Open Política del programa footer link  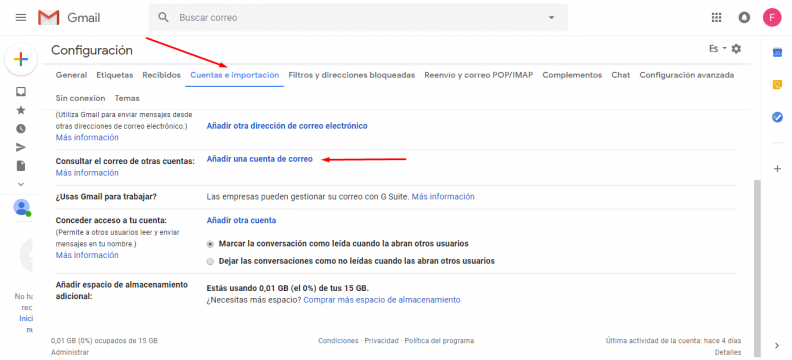439,341
